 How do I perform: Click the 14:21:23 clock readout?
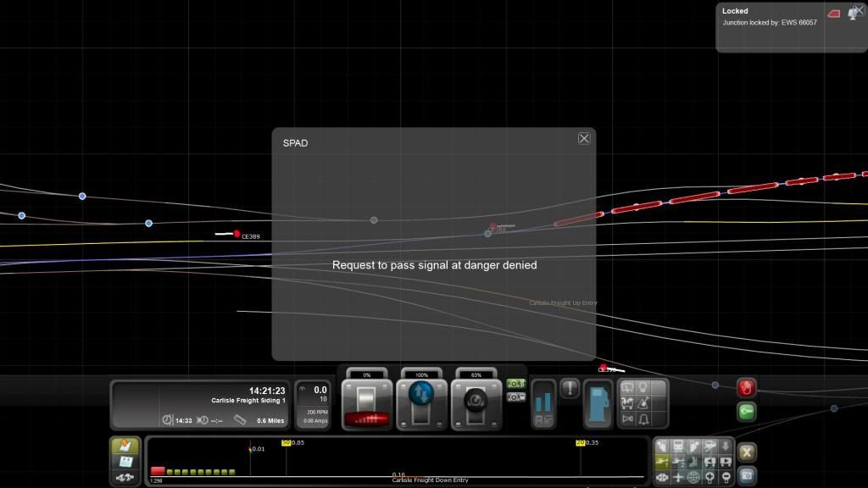(267, 391)
